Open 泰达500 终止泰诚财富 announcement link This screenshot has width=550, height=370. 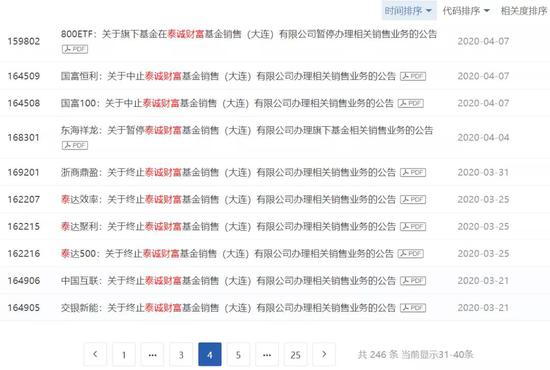pyautogui.click(x=227, y=254)
